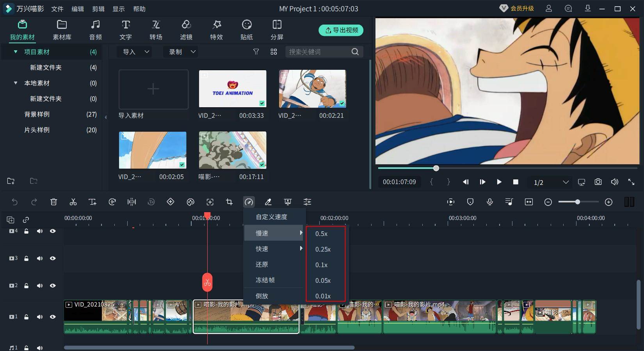The height and width of the screenshot is (351, 644).
Task: Open the 文件 menu
Action: pos(57,9)
